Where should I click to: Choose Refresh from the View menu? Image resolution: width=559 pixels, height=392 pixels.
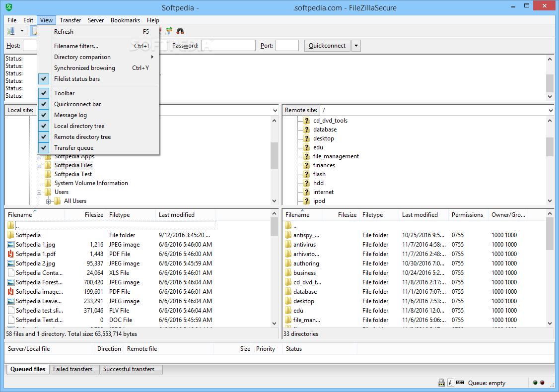point(98,32)
